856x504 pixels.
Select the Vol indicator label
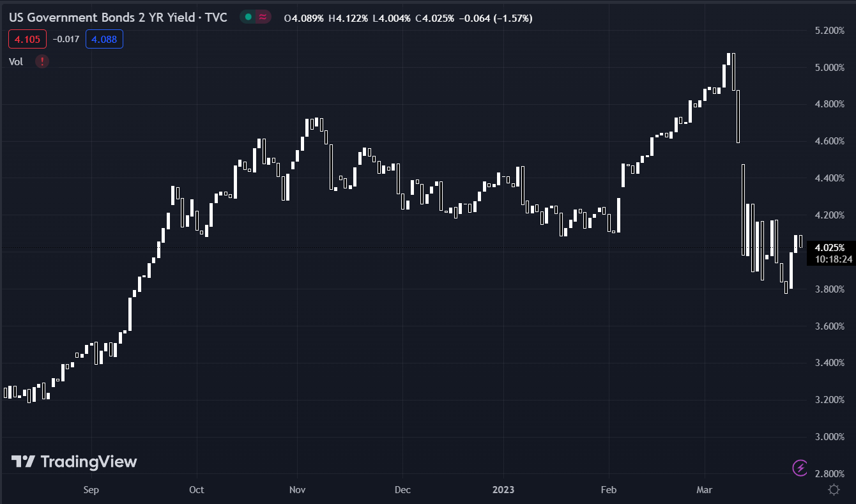point(16,61)
